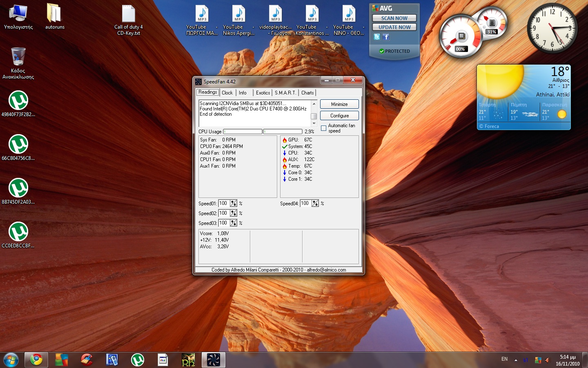Click the Speed01 percentage input field
The width and height of the screenshot is (588, 368).
click(x=224, y=203)
